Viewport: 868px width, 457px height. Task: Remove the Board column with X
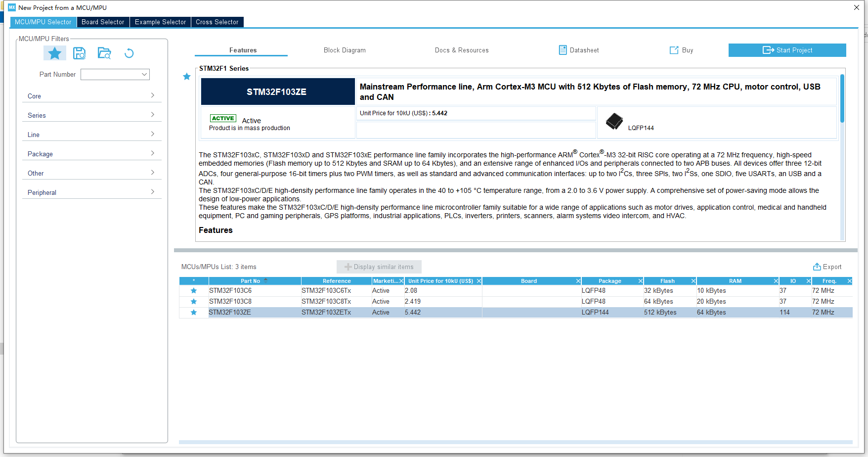(x=578, y=281)
